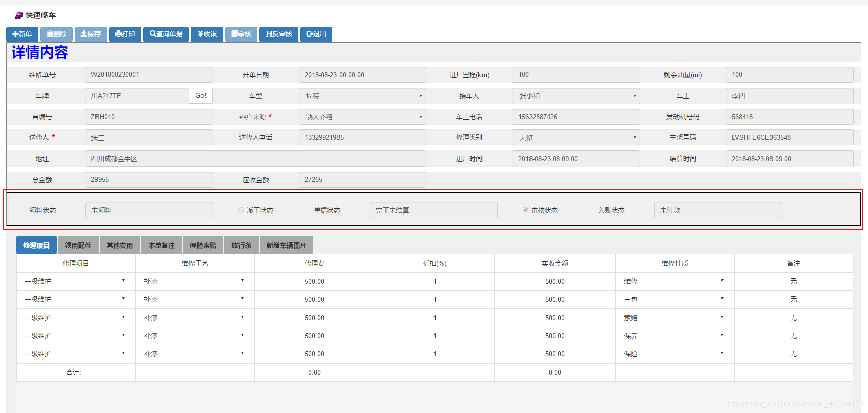Image resolution: width=868 pixels, height=413 pixels.
Task: Open the 接车人 dropdown showing 张小和
Action: 576,96
